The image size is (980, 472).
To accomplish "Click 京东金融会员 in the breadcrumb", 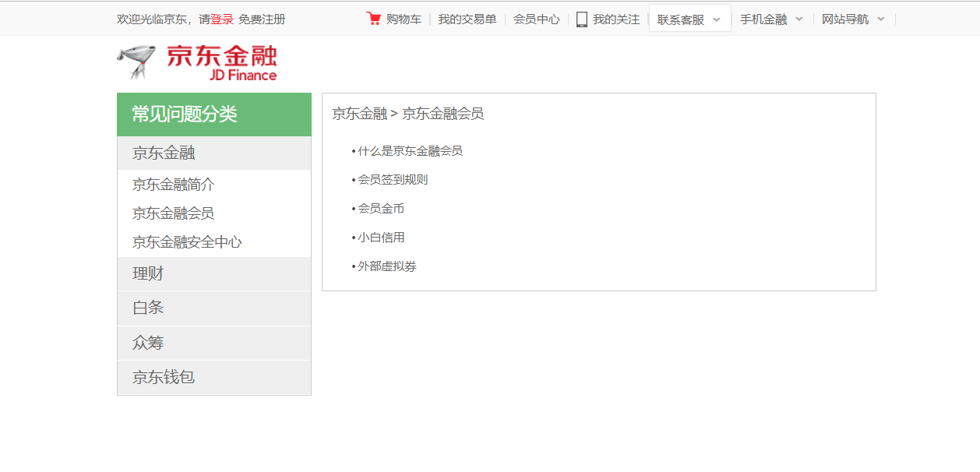I will tap(442, 114).
